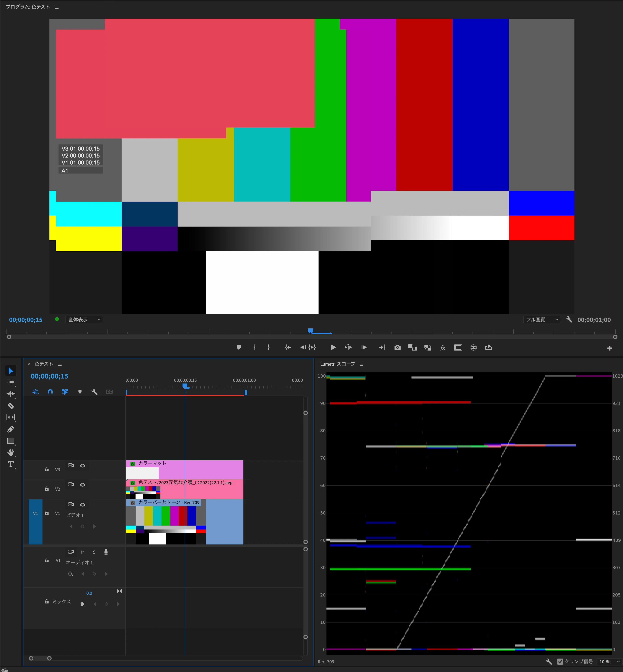Open the 全体表示 zoom level dropdown
Image resolution: width=623 pixels, height=672 pixels.
pos(84,320)
